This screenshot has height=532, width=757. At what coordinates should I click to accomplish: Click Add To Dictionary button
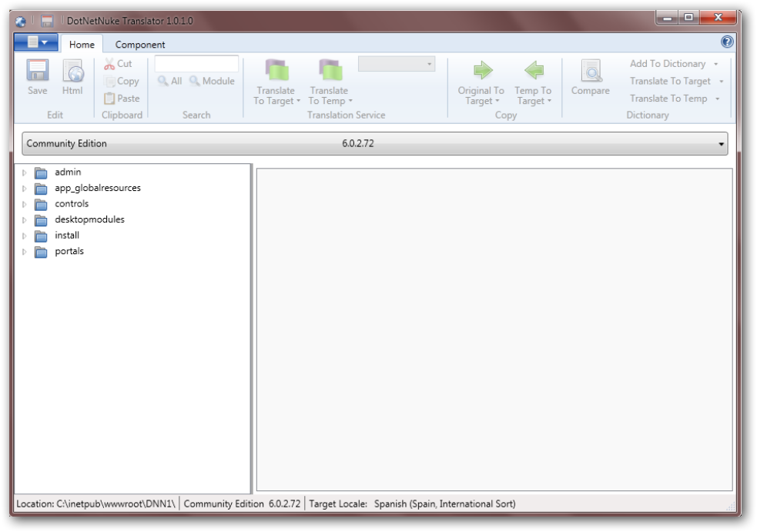[x=668, y=64]
